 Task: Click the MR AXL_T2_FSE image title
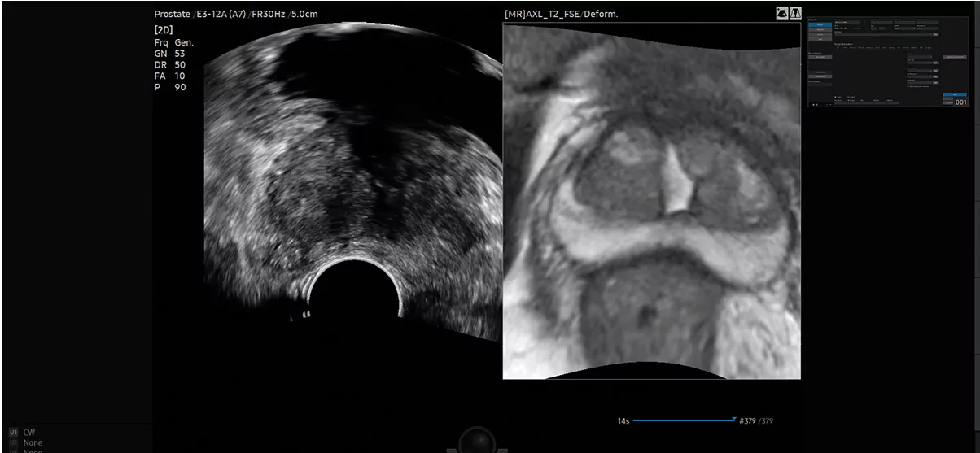click(x=561, y=15)
